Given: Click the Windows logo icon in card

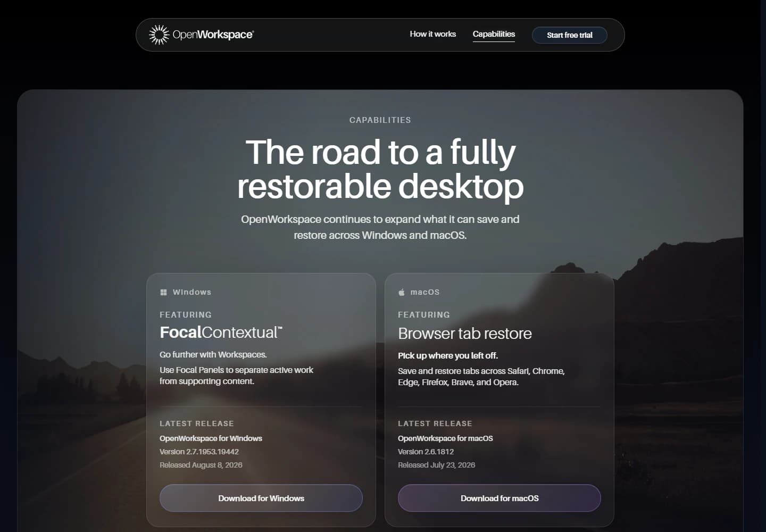Looking at the screenshot, I should [x=163, y=292].
